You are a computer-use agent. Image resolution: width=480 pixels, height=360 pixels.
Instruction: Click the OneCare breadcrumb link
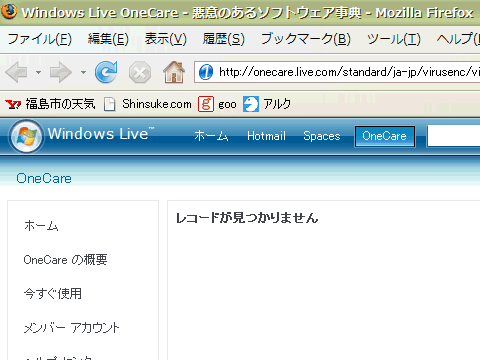[44, 179]
